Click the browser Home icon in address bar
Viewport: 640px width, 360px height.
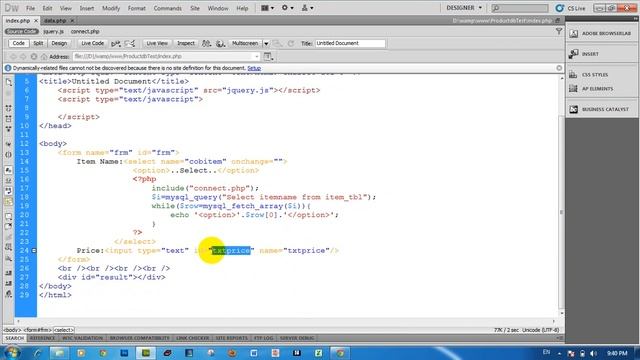(44, 57)
